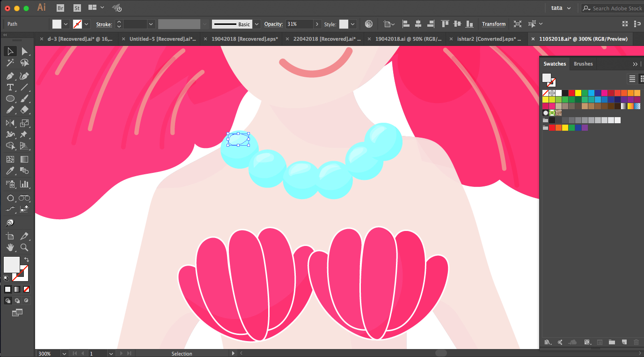Open the Basic brush definition dropdown
This screenshot has width=644, height=357.
point(257,24)
